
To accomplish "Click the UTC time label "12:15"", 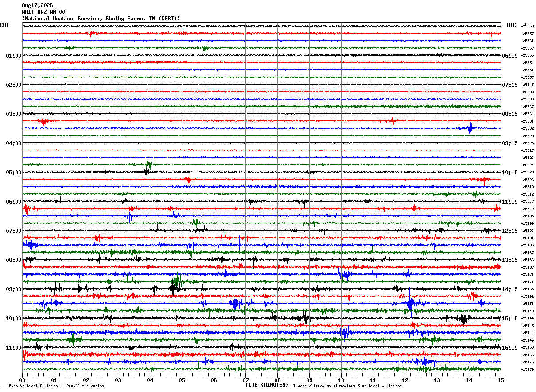I will click(510, 231).
